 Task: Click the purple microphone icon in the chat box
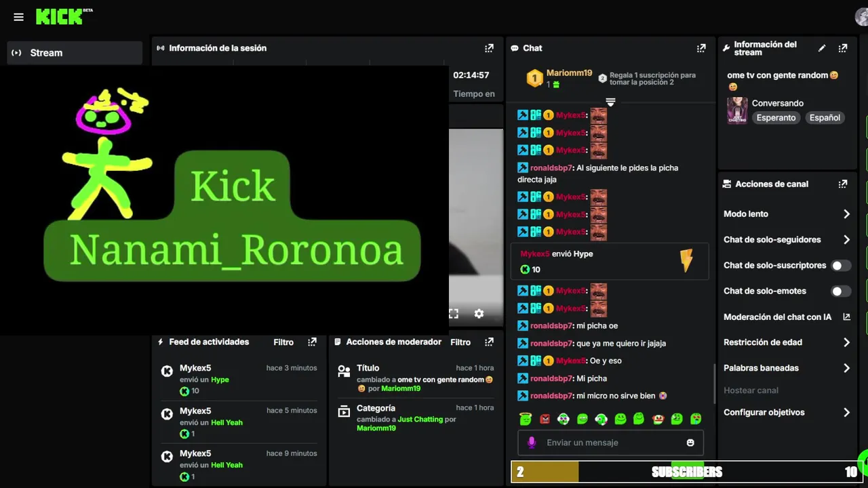coord(532,442)
